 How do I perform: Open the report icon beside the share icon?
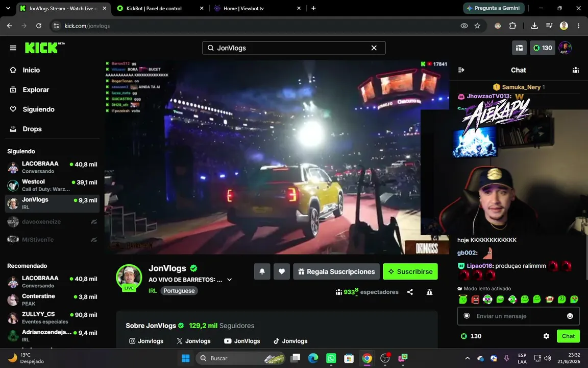(430, 292)
